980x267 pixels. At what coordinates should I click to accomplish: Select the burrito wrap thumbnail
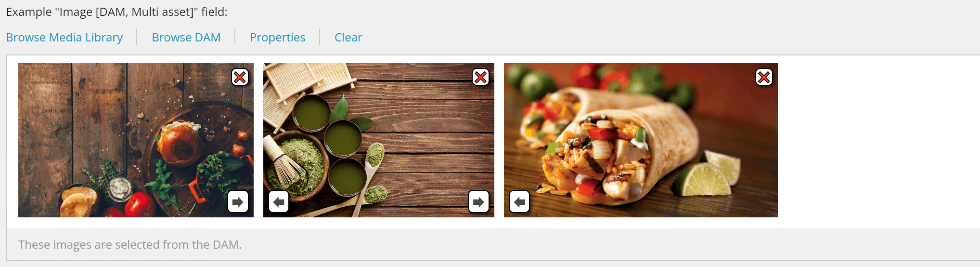tap(641, 140)
